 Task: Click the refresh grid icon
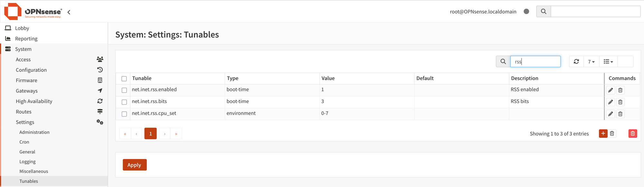coord(576,61)
